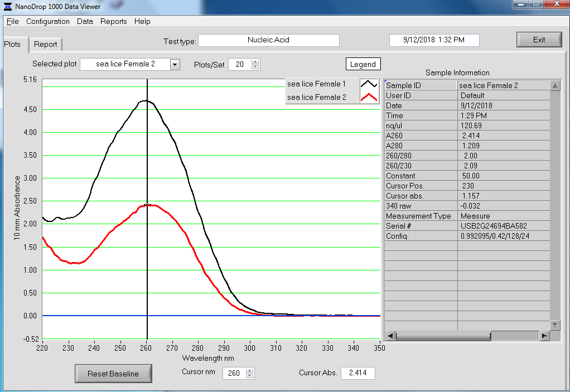Viewport: 570px width, 392px height.
Task: Switch to the Report tab
Action: click(x=45, y=45)
